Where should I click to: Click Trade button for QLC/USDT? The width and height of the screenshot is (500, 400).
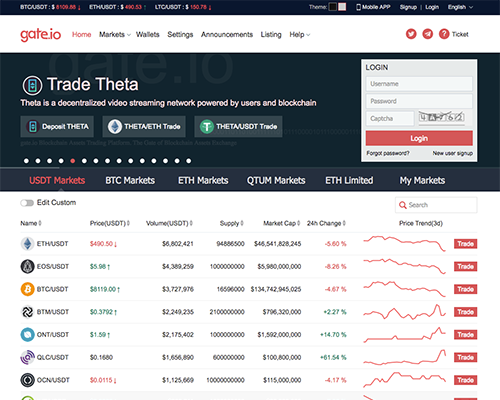point(465,357)
